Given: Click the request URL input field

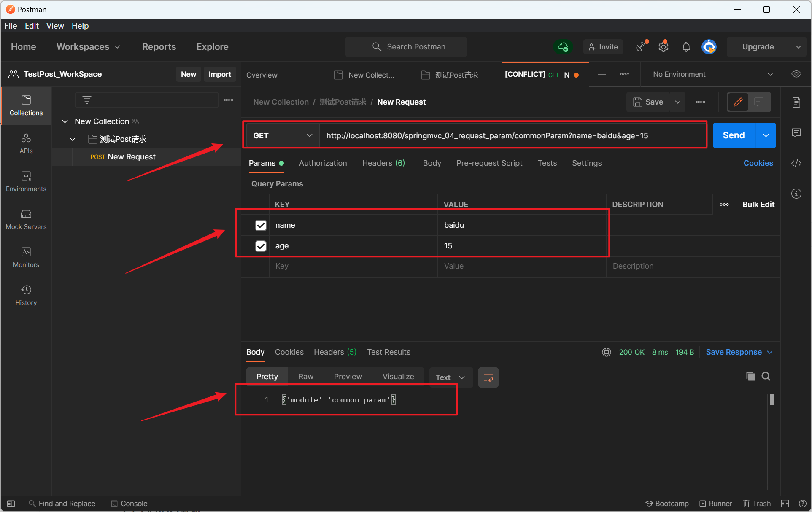Looking at the screenshot, I should click(x=512, y=135).
